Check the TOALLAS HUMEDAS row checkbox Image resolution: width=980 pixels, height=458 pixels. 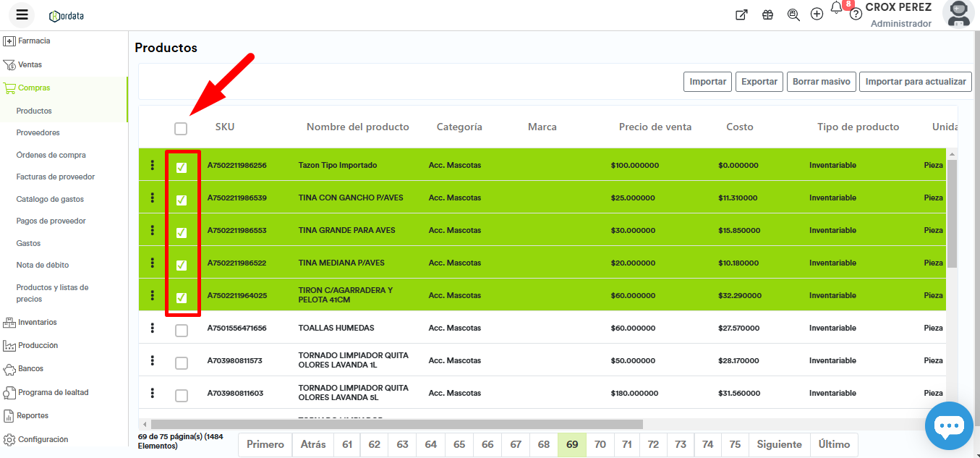[182, 330]
